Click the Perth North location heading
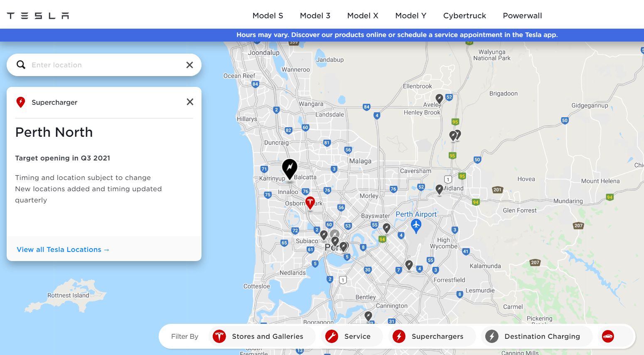This screenshot has height=355, width=644. [x=54, y=132]
